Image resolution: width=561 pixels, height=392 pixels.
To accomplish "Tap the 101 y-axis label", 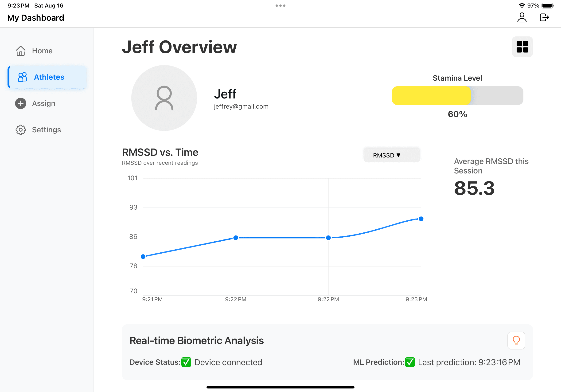I will tap(132, 178).
